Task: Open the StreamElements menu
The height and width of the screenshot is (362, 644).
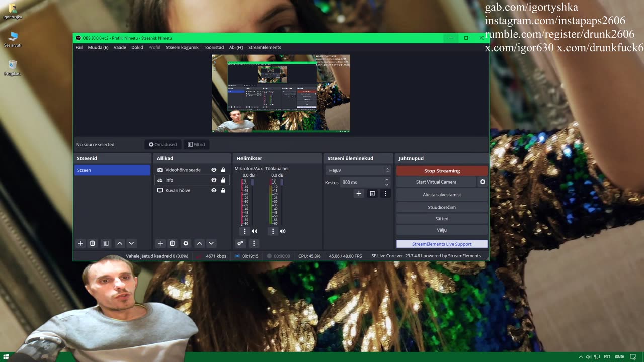Action: [x=264, y=47]
